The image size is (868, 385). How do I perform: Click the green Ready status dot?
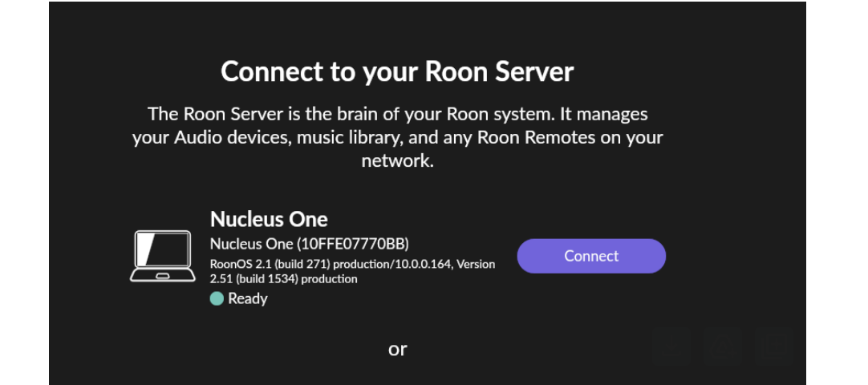pos(217,298)
